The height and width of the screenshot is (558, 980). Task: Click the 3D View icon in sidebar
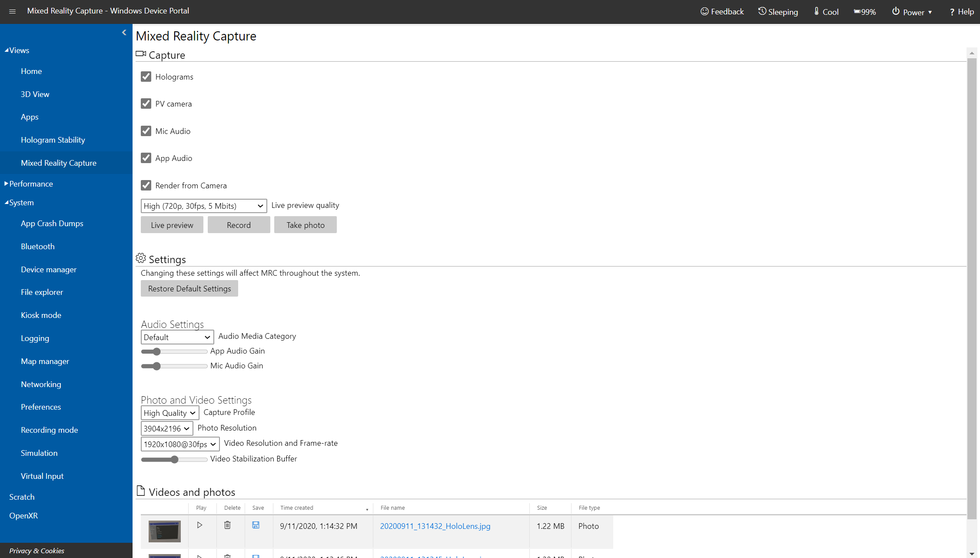[x=35, y=94]
